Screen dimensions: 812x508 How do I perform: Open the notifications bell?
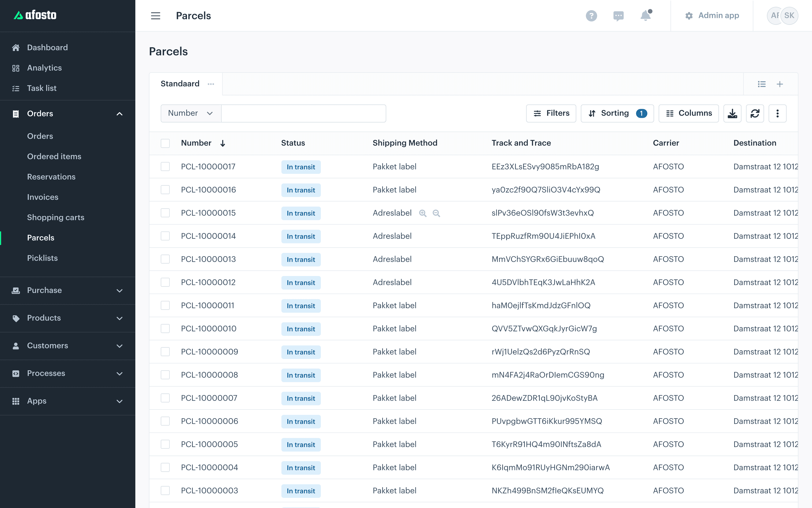pos(646,15)
